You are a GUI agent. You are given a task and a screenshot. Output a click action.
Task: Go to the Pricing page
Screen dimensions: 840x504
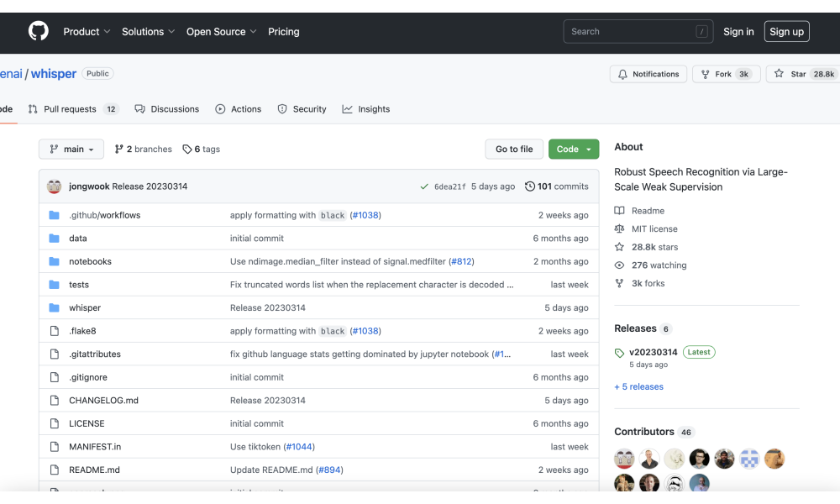click(x=283, y=32)
